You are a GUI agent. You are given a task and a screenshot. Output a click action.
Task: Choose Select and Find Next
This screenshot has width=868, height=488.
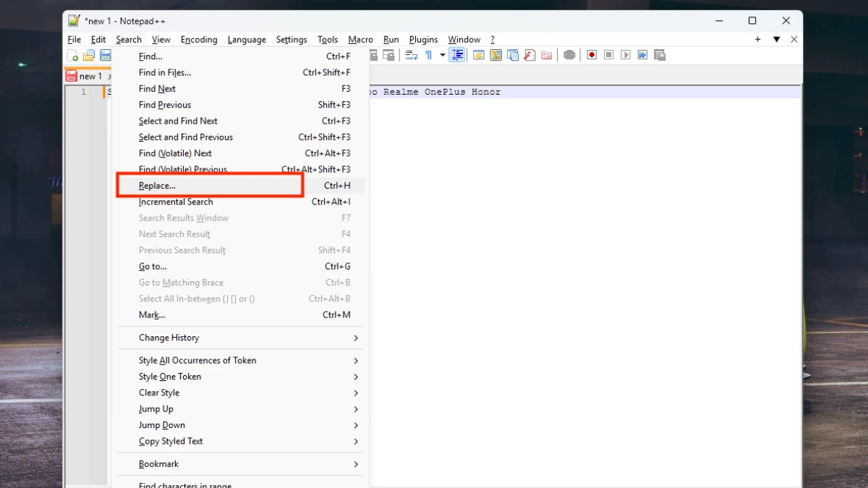click(x=242, y=121)
